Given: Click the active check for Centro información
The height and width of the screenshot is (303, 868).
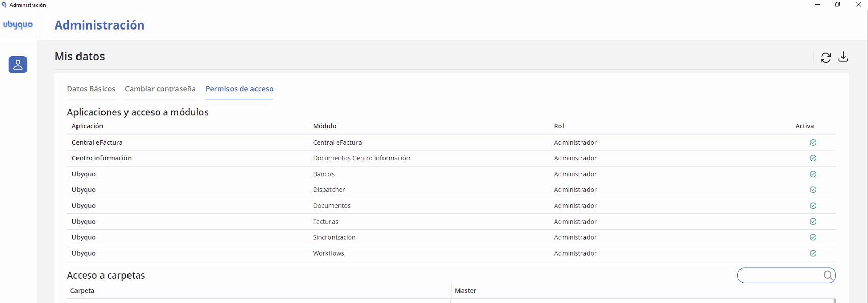Looking at the screenshot, I should point(813,158).
